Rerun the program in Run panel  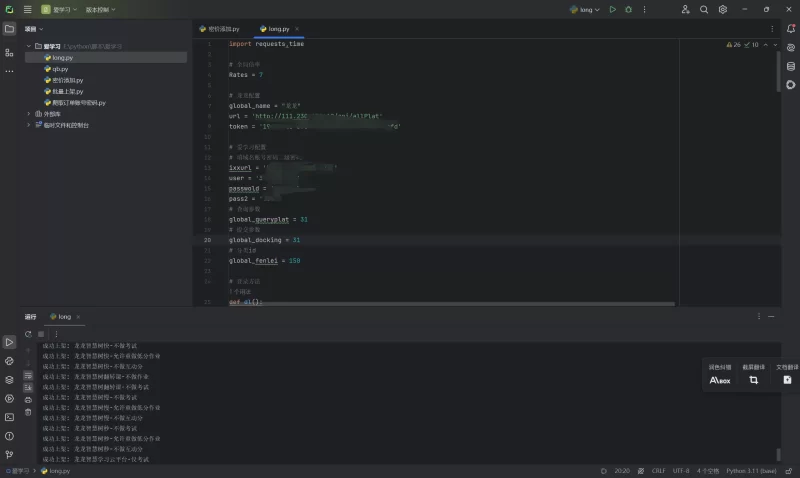tap(28, 333)
